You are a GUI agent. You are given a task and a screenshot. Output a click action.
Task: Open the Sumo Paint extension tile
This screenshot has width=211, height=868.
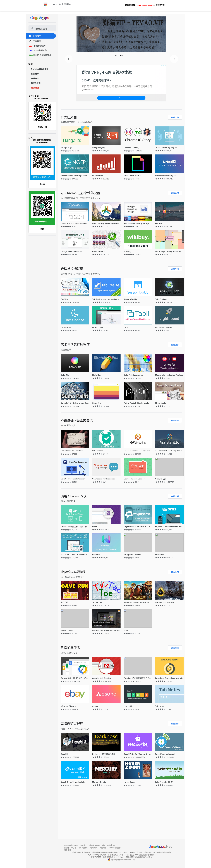[75, 391]
